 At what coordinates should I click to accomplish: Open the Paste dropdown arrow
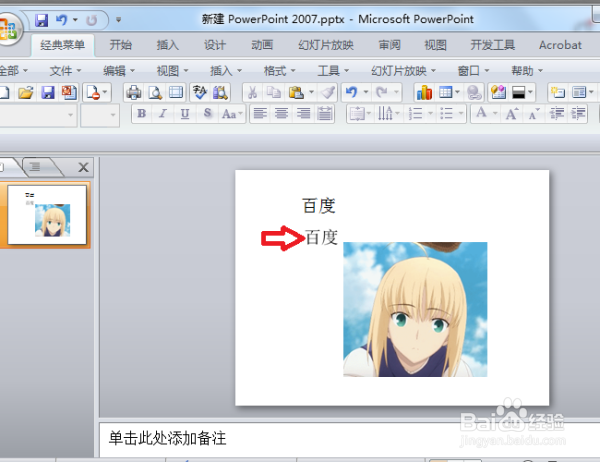point(311,92)
